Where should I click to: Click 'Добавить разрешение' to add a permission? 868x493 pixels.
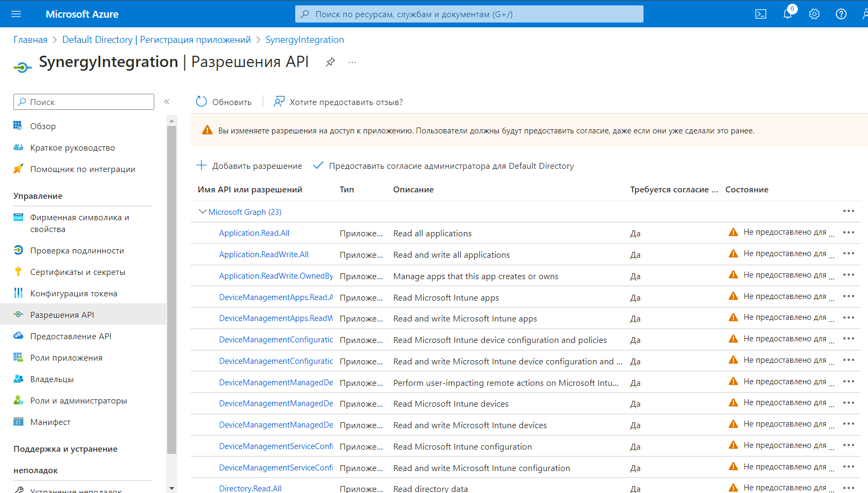249,166
